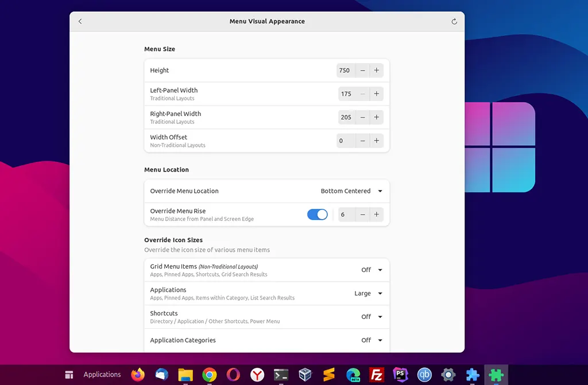Screen dimensions: 588x385
Task: Open the Terminal from the taskbar
Action: [x=281, y=375]
